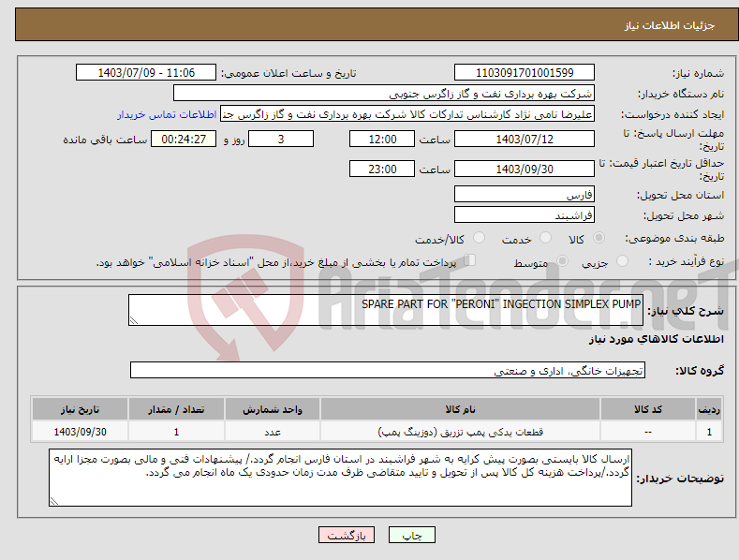Click the ردیف column header

(709, 409)
